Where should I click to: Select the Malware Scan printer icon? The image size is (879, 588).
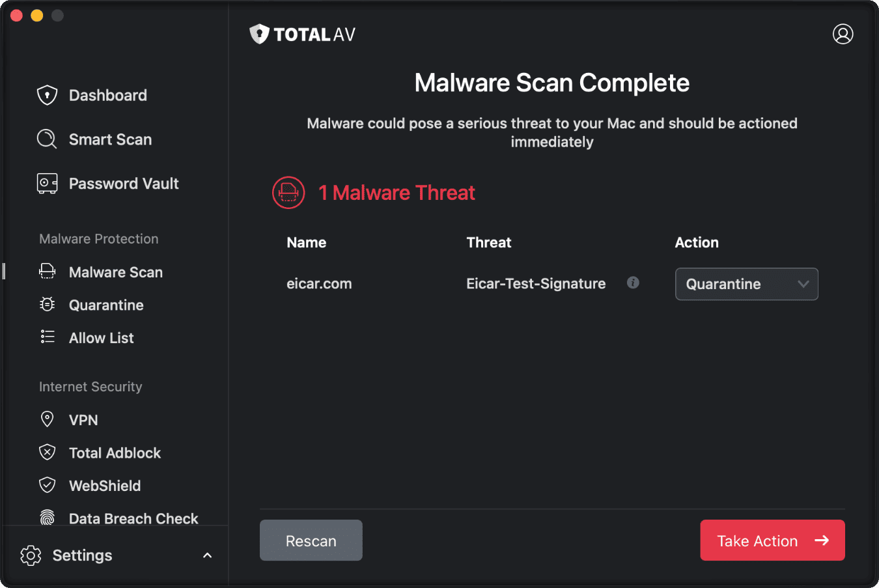click(47, 272)
